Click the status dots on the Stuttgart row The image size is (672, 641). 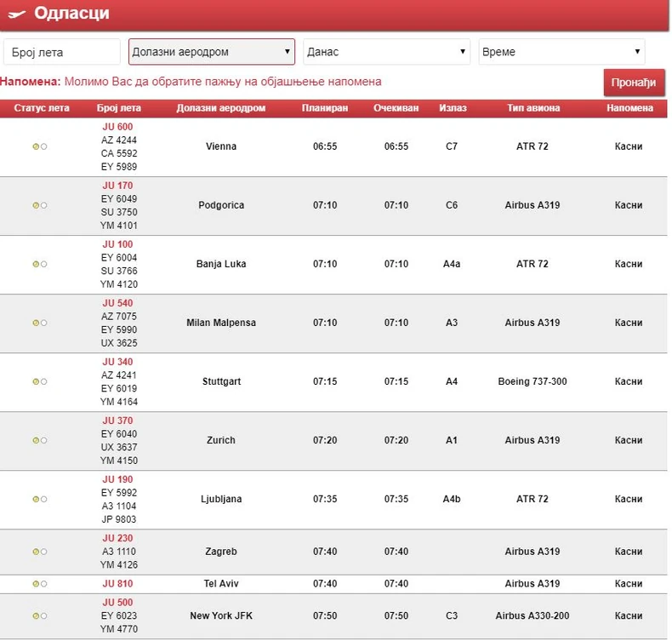pos(39,381)
